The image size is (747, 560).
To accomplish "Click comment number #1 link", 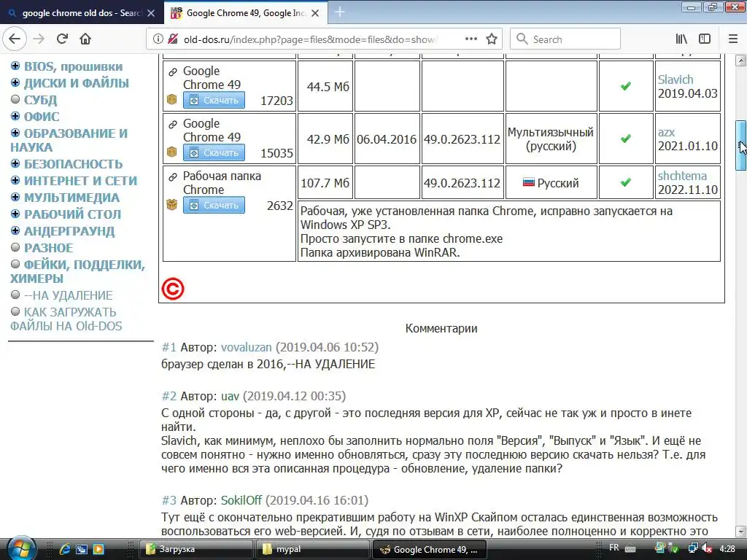I will click(169, 347).
